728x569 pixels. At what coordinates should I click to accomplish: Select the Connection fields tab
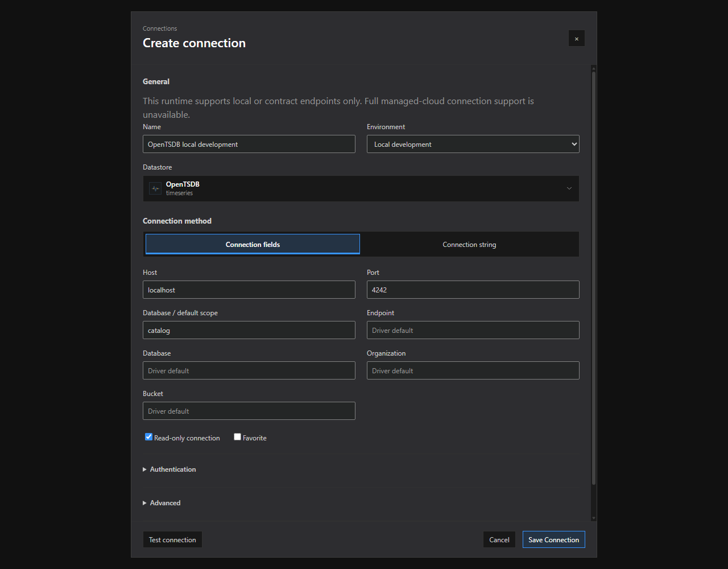(x=253, y=244)
